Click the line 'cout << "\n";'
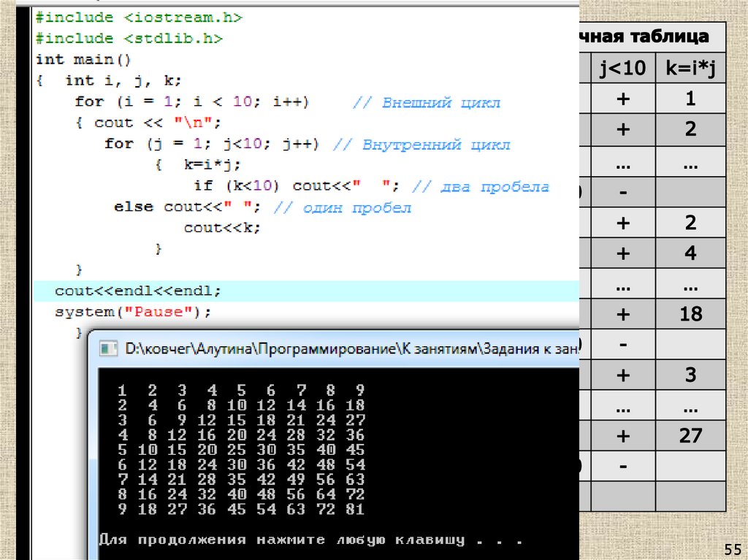Screen dimensions: 748x560 (158, 123)
